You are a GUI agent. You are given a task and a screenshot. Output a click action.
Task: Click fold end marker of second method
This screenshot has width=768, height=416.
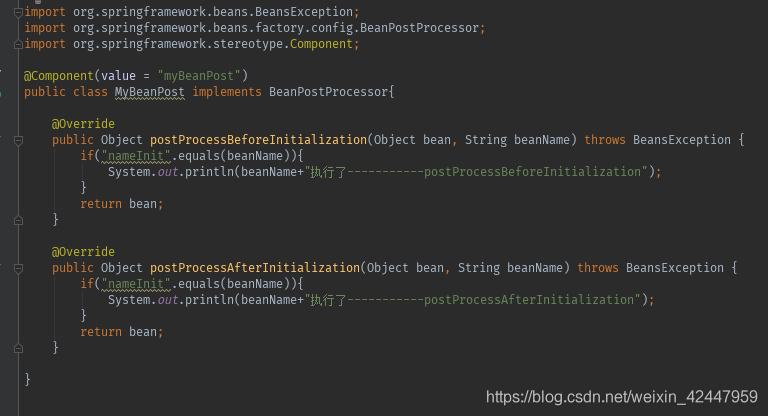point(19,347)
